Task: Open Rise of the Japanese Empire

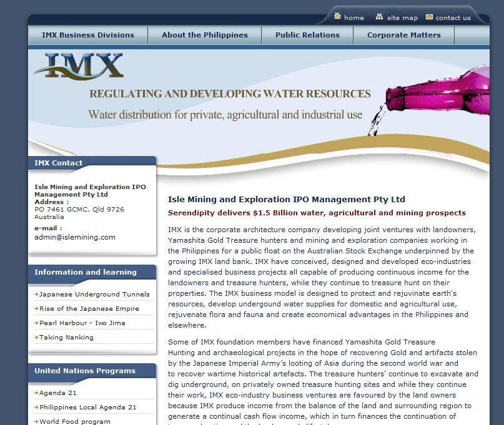Action: click(89, 309)
